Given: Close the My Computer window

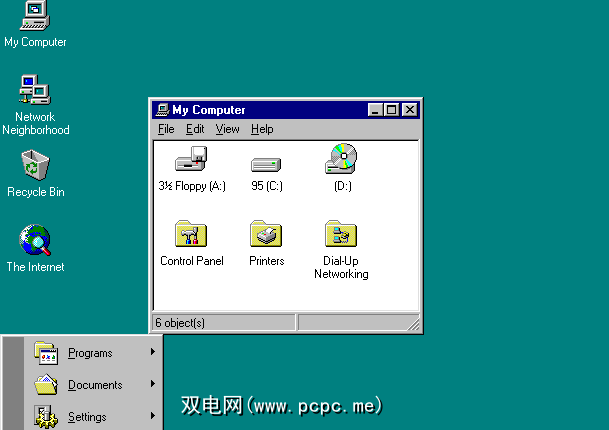Looking at the screenshot, I should coord(410,110).
